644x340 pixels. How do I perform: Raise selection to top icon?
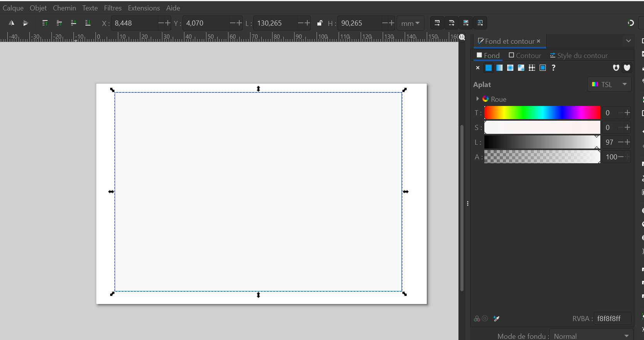45,23
